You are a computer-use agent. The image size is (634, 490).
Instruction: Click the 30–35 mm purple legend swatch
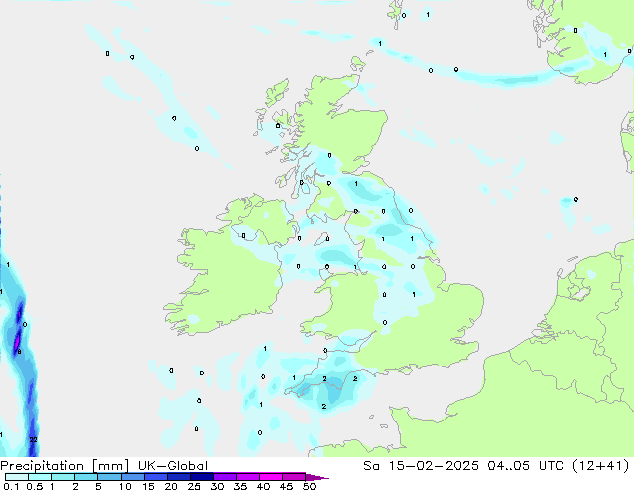[x=225, y=477]
